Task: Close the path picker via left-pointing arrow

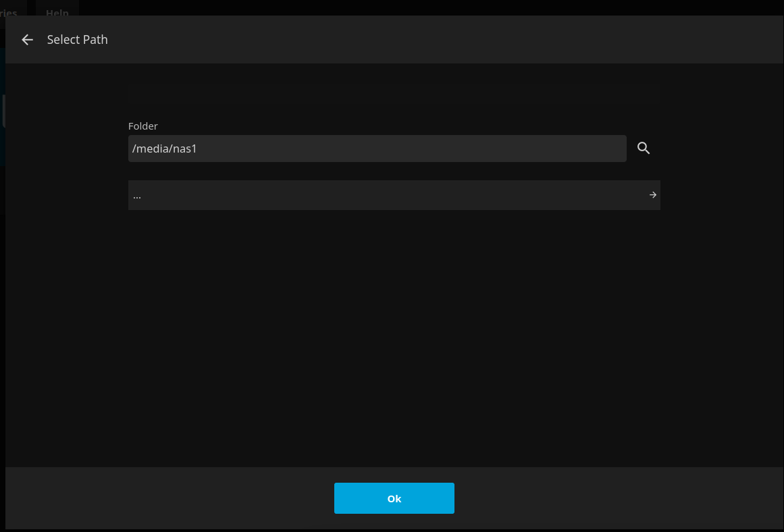Action: (x=27, y=40)
